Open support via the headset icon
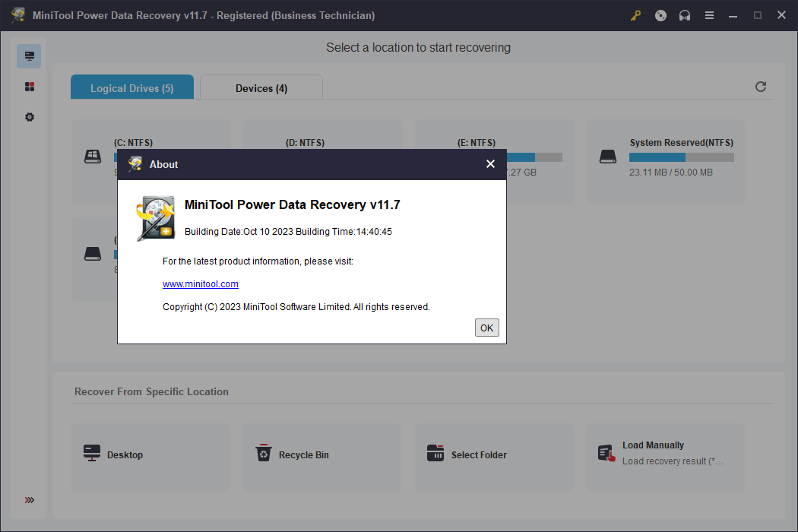This screenshot has width=798, height=532. (x=685, y=15)
